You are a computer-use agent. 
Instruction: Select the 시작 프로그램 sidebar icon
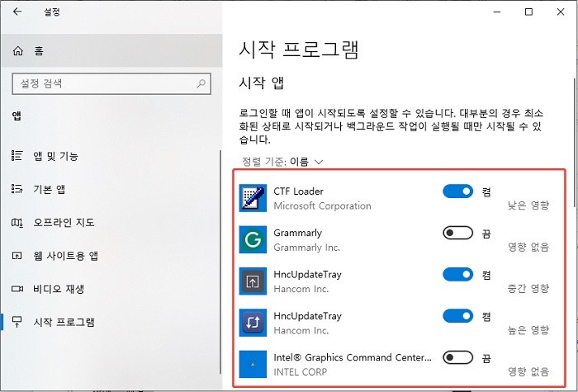point(17,322)
